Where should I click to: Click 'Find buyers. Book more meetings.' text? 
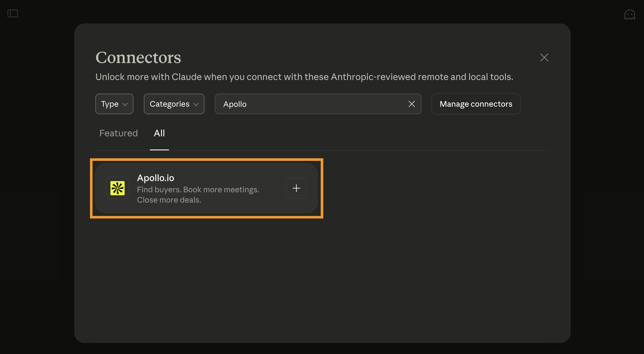pos(198,190)
